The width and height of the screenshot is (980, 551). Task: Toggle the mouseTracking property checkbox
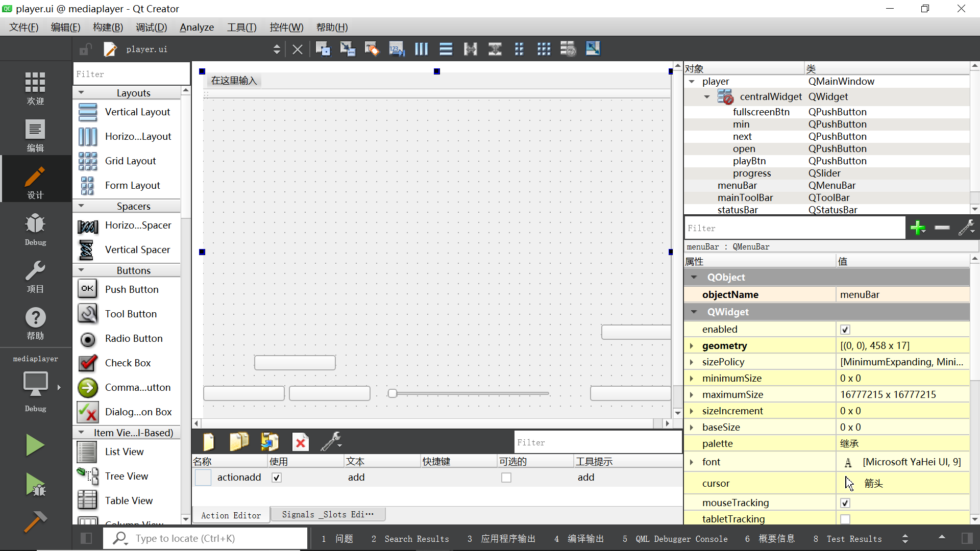coord(845,503)
